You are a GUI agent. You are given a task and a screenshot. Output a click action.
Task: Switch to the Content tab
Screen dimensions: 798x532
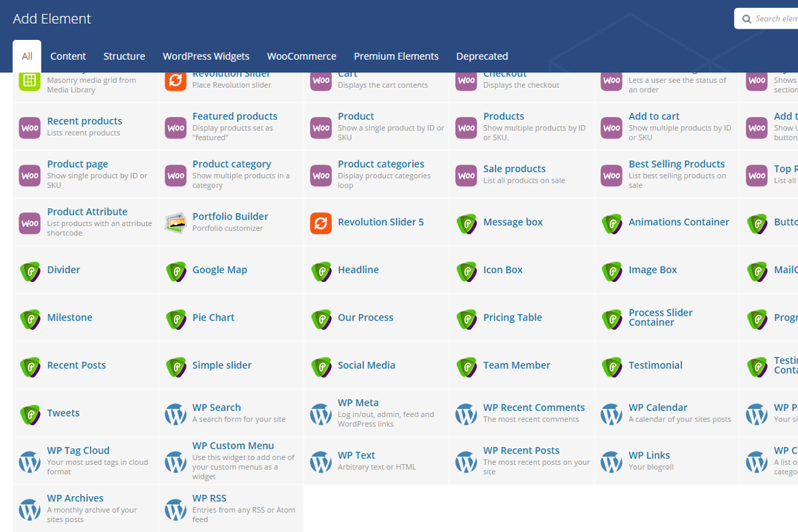pyautogui.click(x=68, y=56)
